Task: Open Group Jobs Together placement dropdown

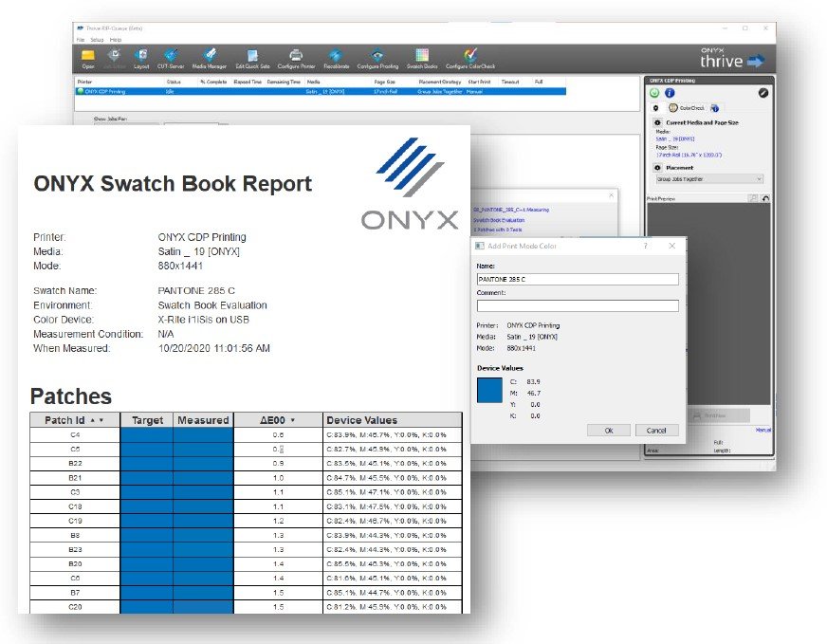Action: click(x=709, y=179)
